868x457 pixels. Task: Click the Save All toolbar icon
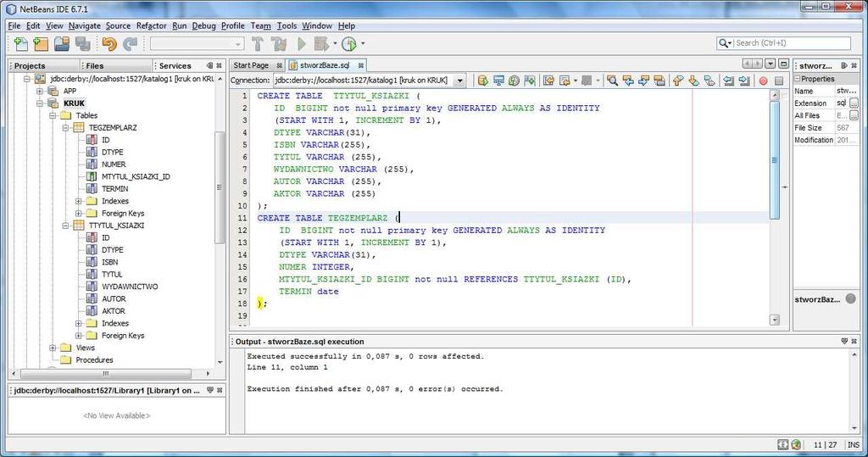(82, 44)
